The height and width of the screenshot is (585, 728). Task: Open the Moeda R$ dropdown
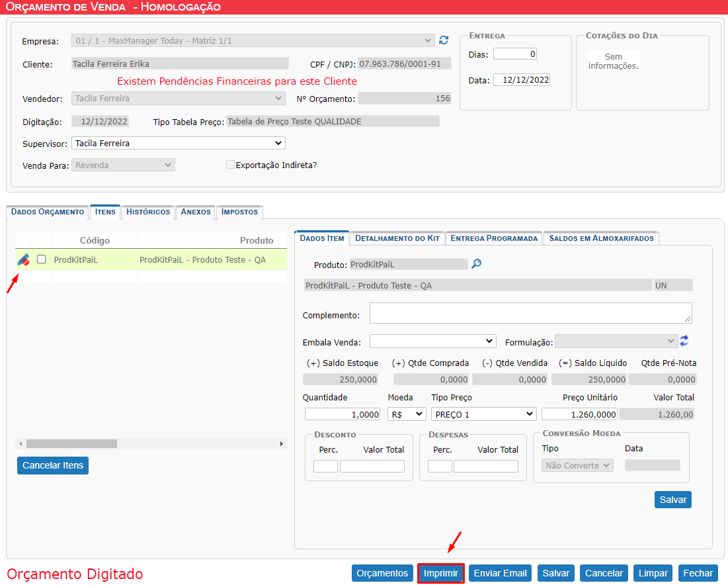pos(407,414)
